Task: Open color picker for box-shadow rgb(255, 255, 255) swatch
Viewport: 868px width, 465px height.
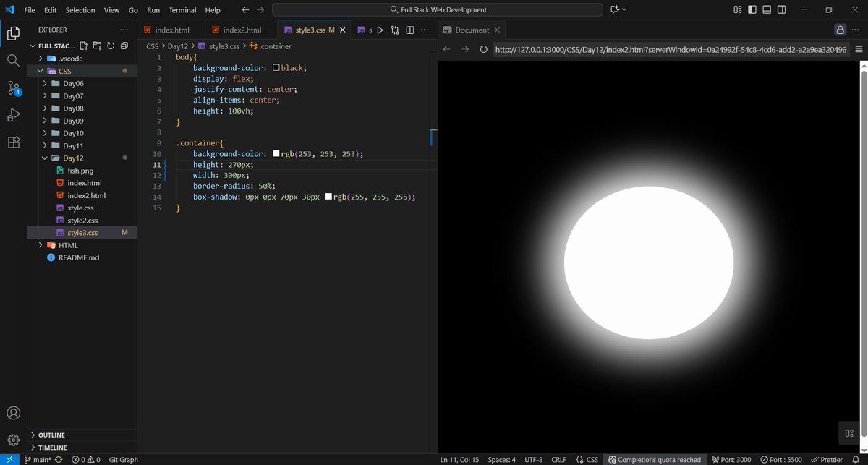Action: click(x=328, y=197)
